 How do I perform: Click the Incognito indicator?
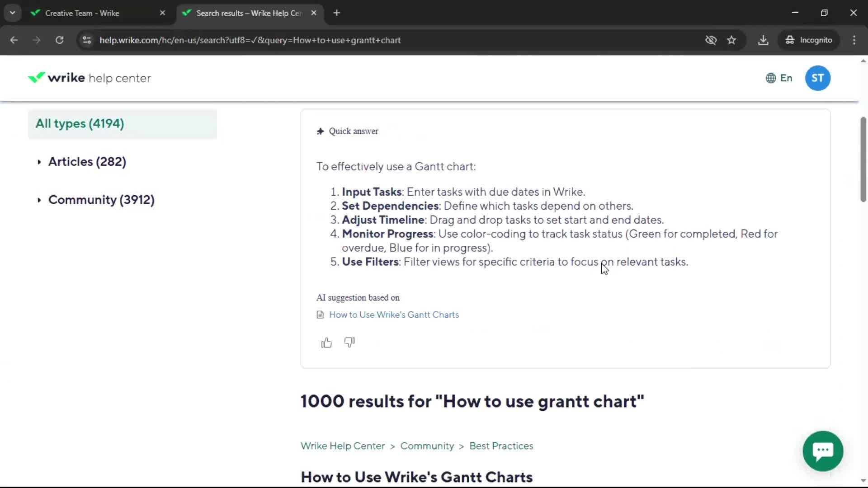tap(809, 40)
